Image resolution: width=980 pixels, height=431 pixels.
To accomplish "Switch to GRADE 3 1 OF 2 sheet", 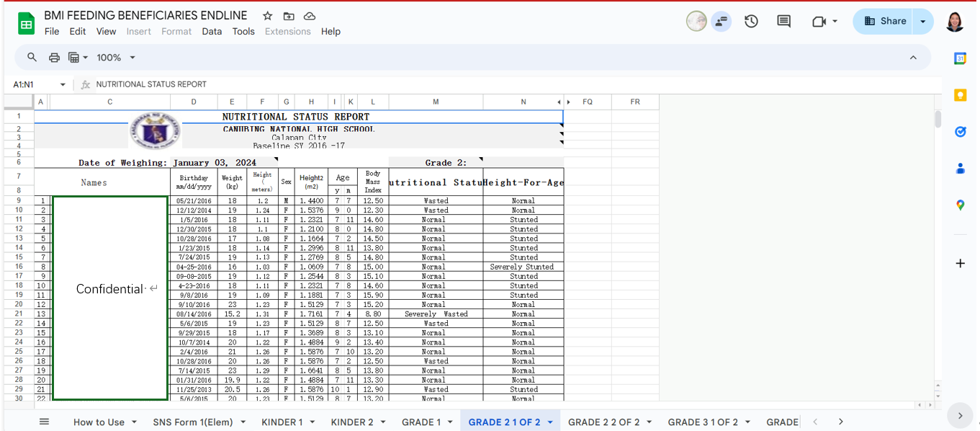I will point(703,422).
